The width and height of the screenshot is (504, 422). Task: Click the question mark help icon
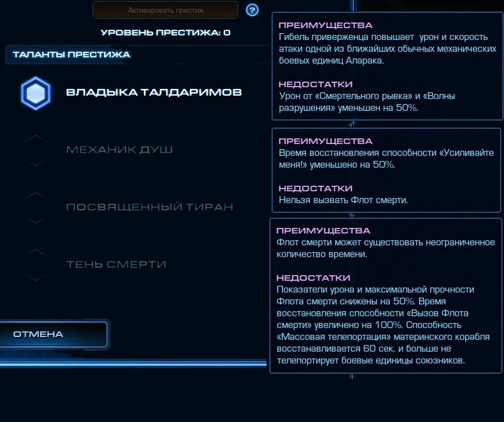[x=252, y=10]
